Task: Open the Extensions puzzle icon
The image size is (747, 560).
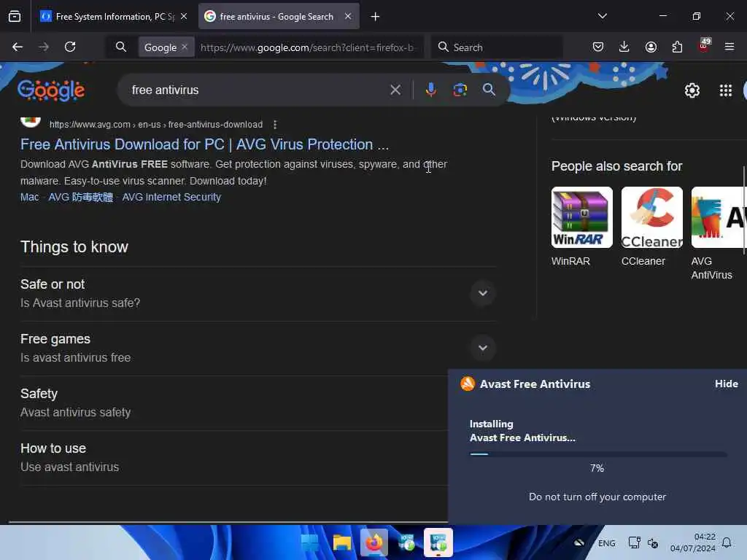Action: (677, 47)
